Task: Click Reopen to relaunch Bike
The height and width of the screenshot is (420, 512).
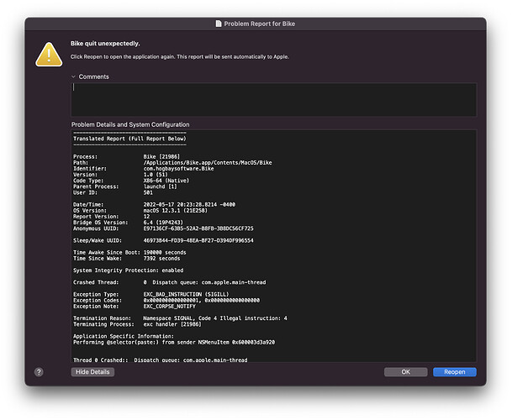Action: pos(455,372)
